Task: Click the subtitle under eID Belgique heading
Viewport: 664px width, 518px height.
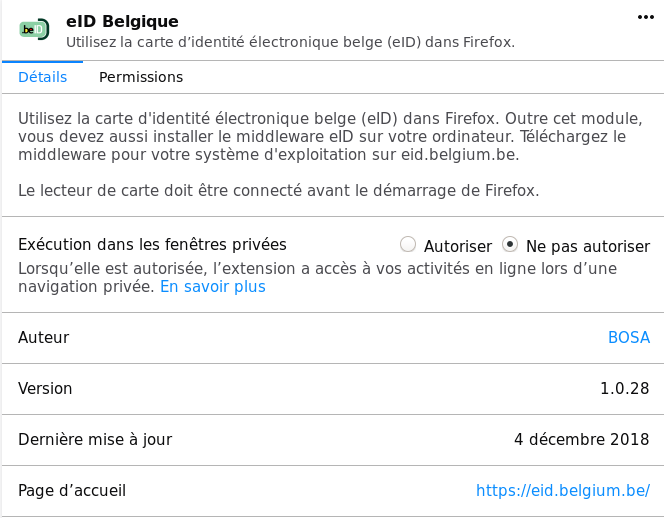Action: tap(290, 42)
